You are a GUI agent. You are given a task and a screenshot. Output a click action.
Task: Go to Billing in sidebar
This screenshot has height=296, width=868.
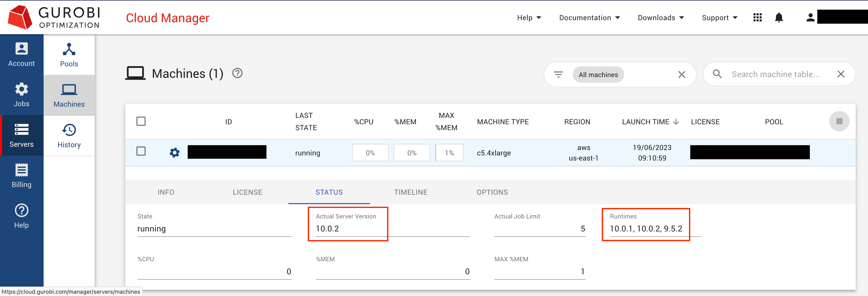pyautogui.click(x=21, y=175)
